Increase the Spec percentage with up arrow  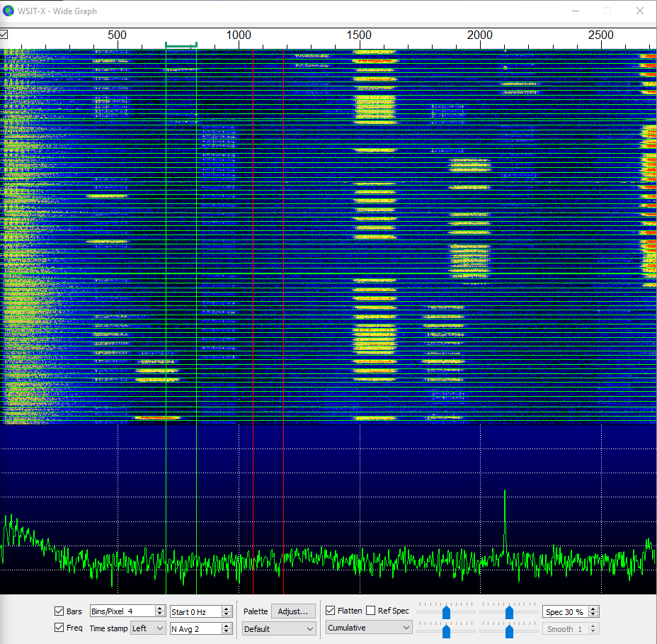coord(593,609)
